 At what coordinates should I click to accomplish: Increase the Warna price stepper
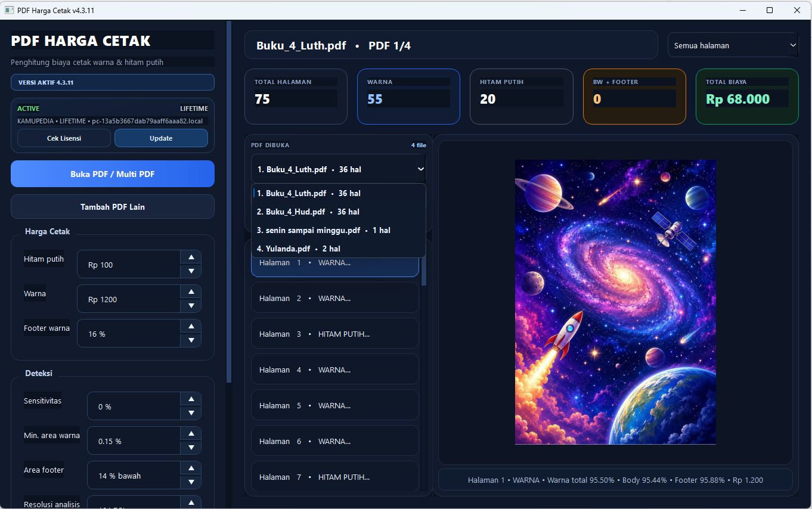[191, 292]
